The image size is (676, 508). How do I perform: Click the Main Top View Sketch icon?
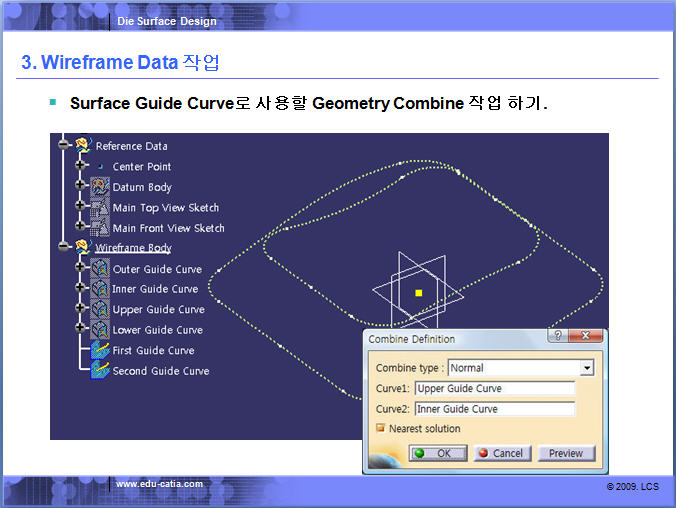(100, 208)
